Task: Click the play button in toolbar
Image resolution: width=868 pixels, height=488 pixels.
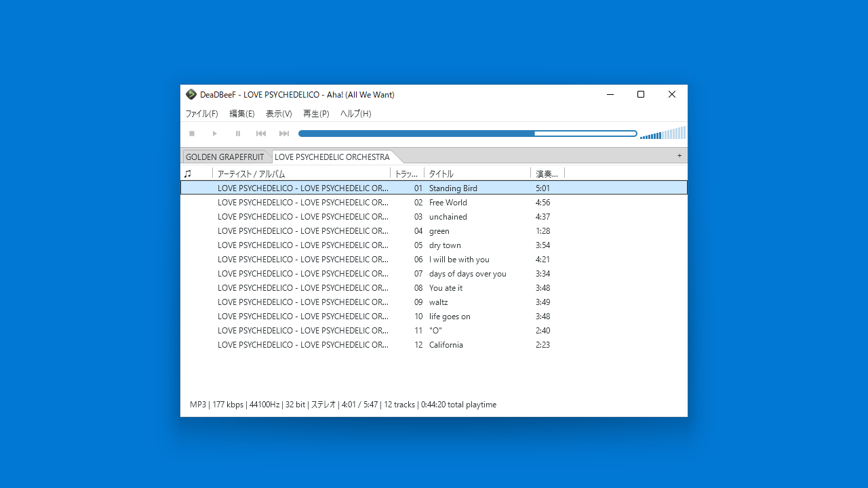Action: (215, 134)
